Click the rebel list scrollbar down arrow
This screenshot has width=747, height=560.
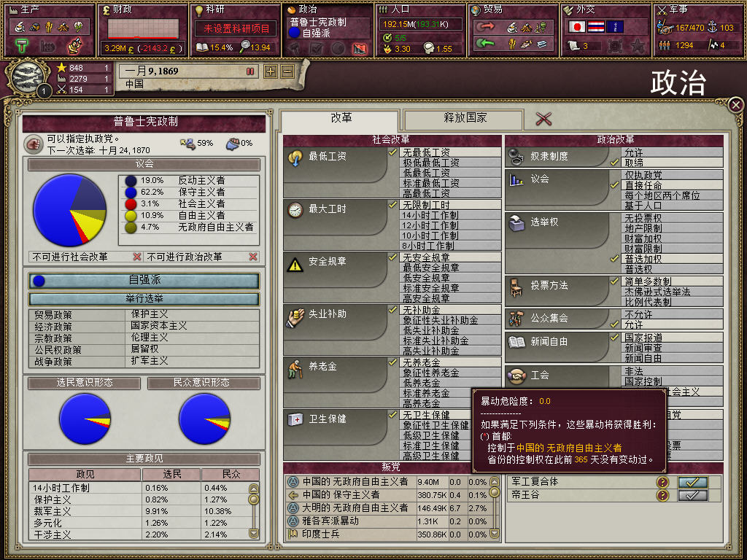pyautogui.click(x=495, y=534)
